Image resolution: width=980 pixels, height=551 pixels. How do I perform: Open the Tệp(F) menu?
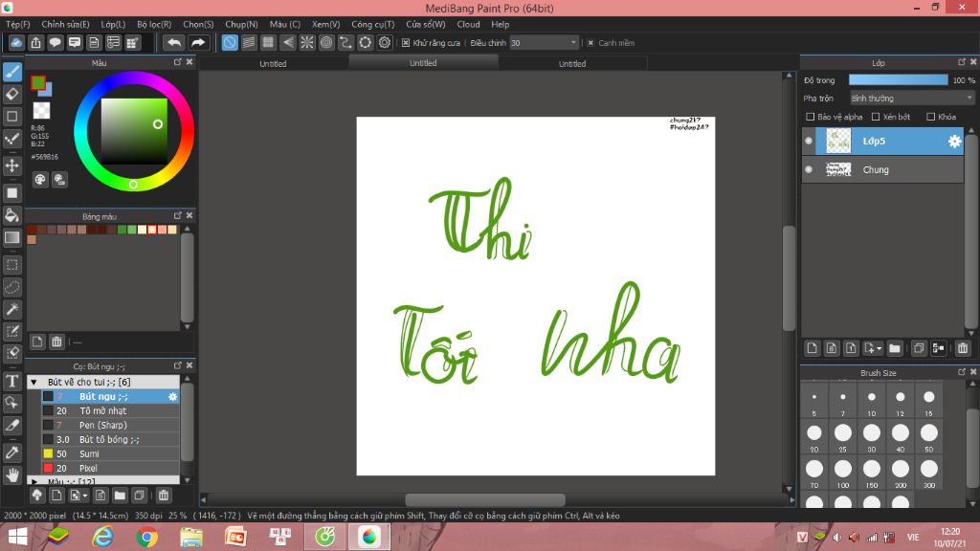[x=17, y=24]
